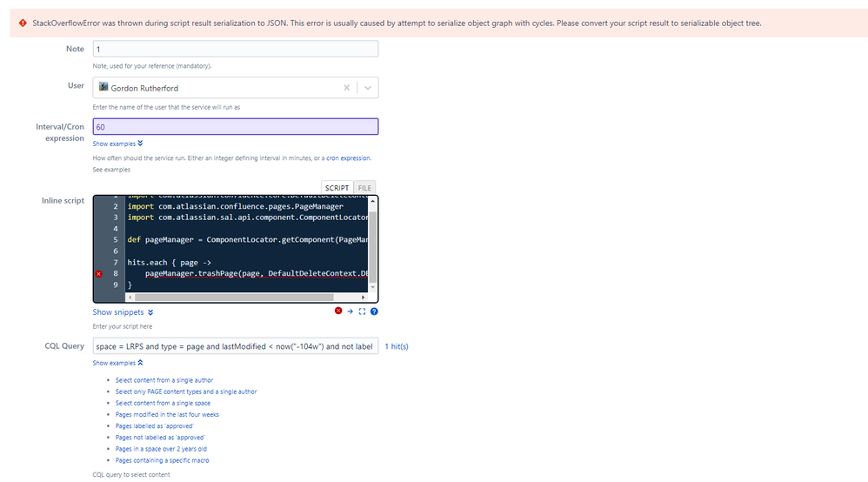This screenshot has height=482, width=868.
Task: Switch to the FILE tab
Action: click(x=364, y=188)
